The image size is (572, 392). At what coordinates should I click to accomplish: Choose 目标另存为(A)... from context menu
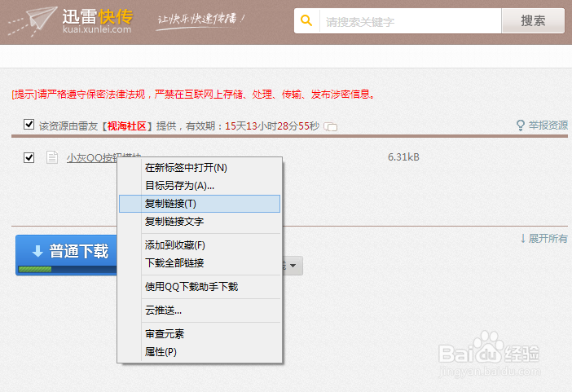tap(200, 186)
